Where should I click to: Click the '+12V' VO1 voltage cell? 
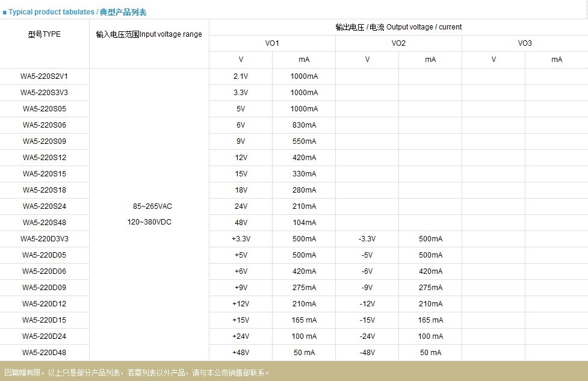click(x=241, y=304)
